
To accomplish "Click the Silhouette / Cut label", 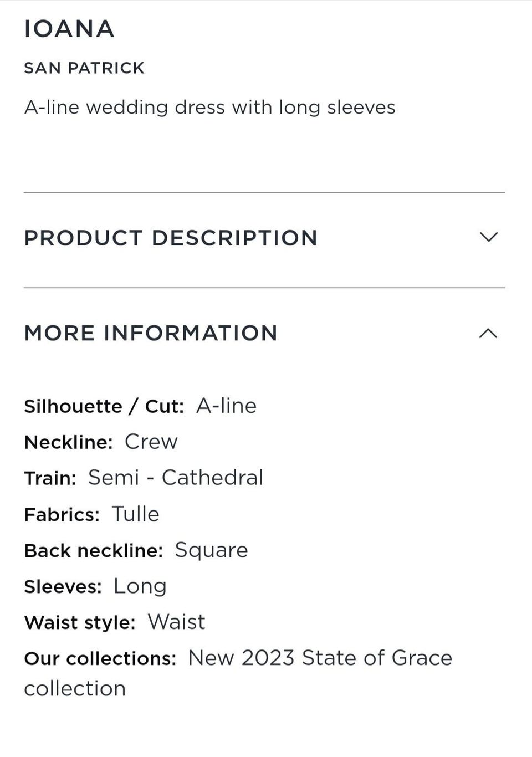I will pyautogui.click(x=104, y=406).
